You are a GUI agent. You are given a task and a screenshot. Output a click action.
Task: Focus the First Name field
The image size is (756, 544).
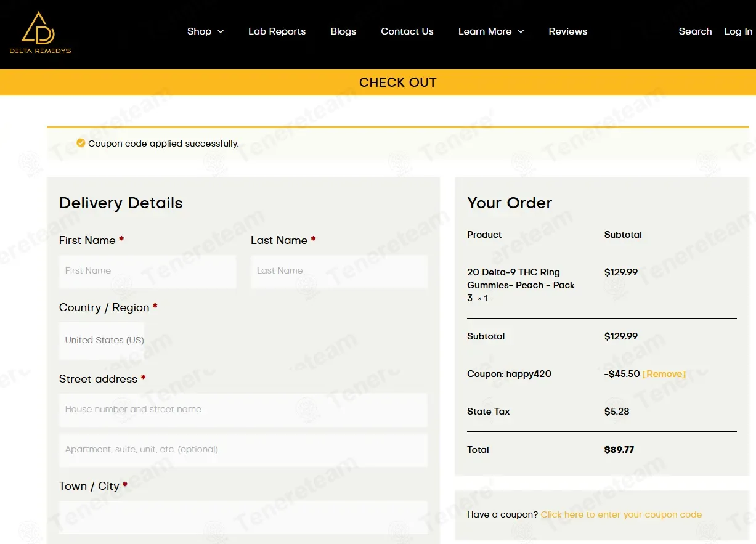coord(147,271)
